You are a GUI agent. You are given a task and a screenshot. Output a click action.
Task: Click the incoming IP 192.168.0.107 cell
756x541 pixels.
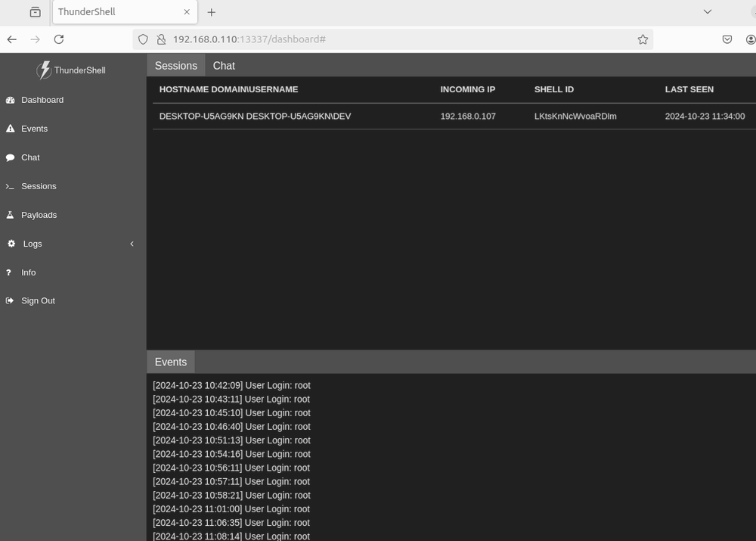coord(468,117)
